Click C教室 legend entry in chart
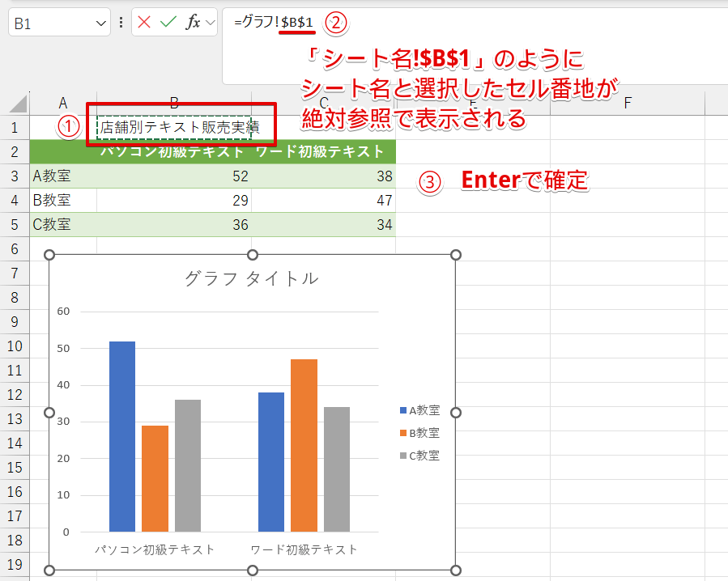 point(419,456)
